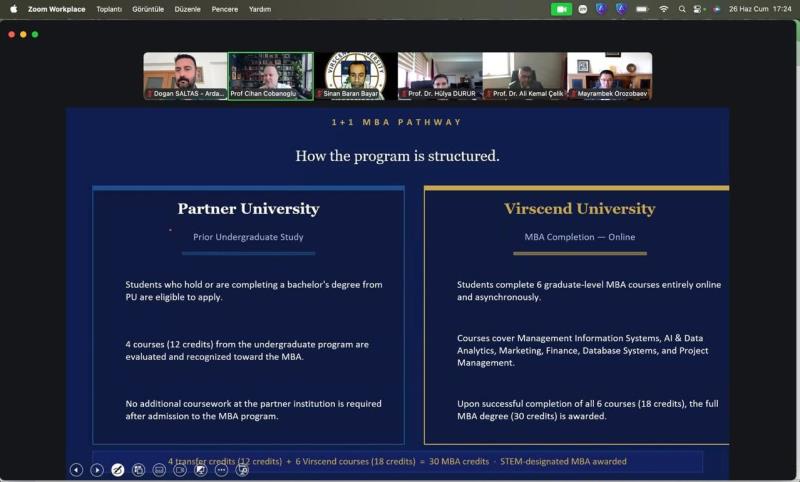
Task: Select Prof. Dr. Ali Kemal Çelik thumbnail
Action: click(x=524, y=75)
